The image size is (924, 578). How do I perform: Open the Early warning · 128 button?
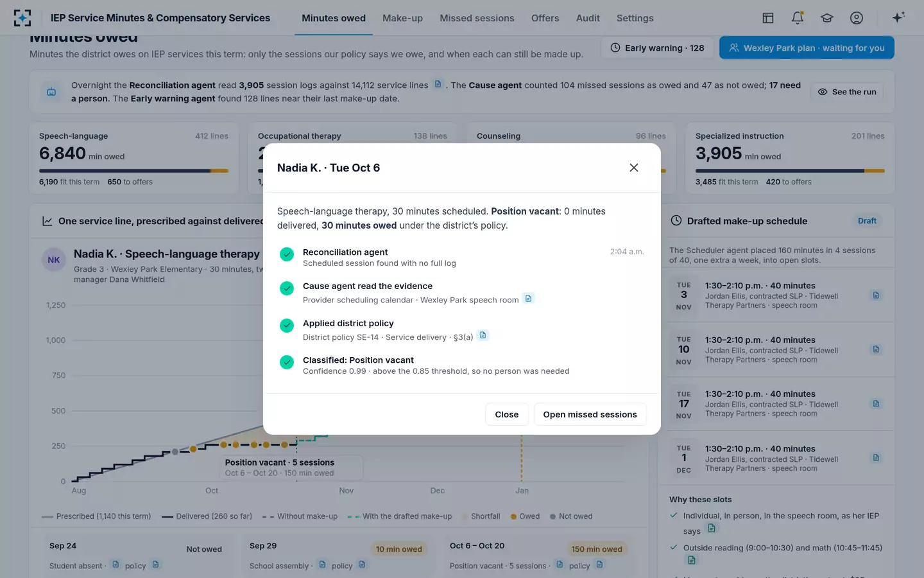(657, 48)
